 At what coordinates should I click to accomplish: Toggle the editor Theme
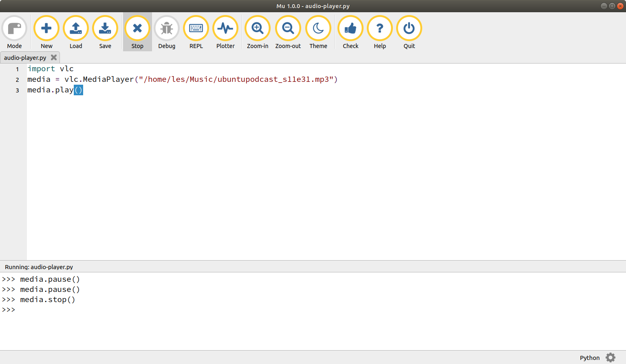click(318, 32)
